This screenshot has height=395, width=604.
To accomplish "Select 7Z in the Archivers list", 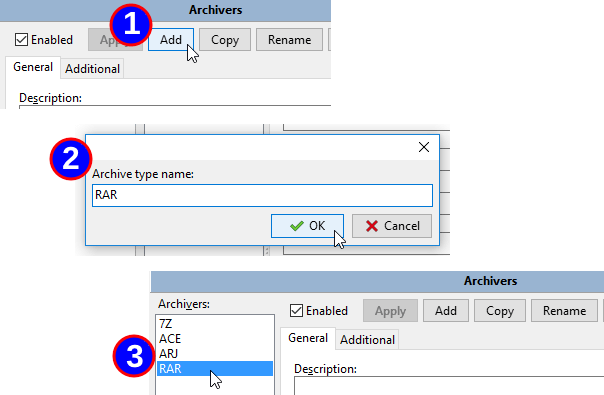I will [x=215, y=324].
